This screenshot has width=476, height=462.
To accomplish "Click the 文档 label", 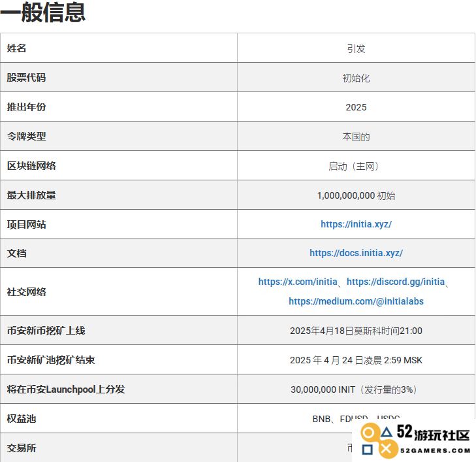I will (x=16, y=254).
